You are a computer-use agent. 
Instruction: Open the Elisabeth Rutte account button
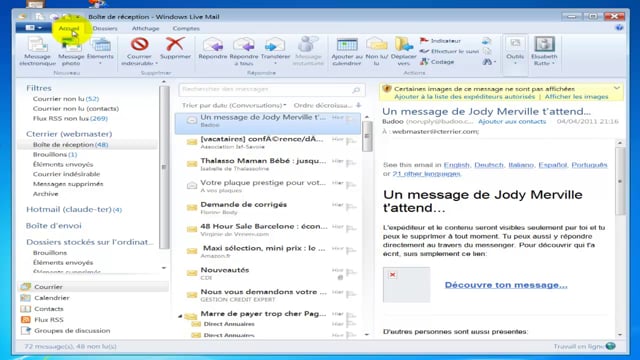544,51
